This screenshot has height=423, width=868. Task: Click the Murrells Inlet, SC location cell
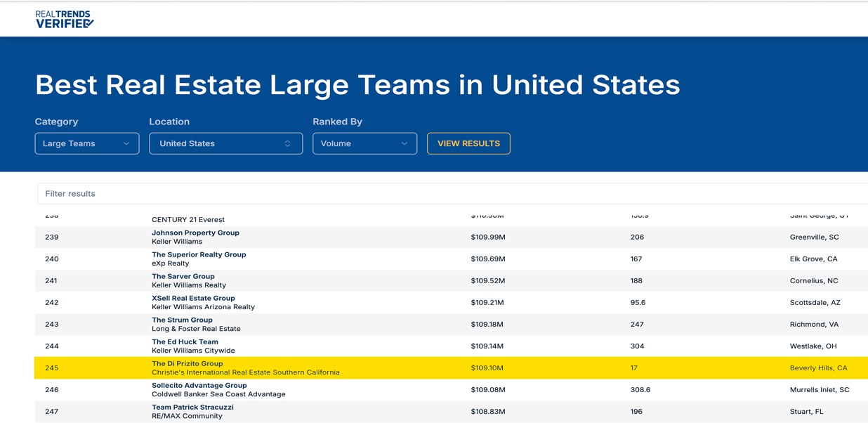(820, 390)
